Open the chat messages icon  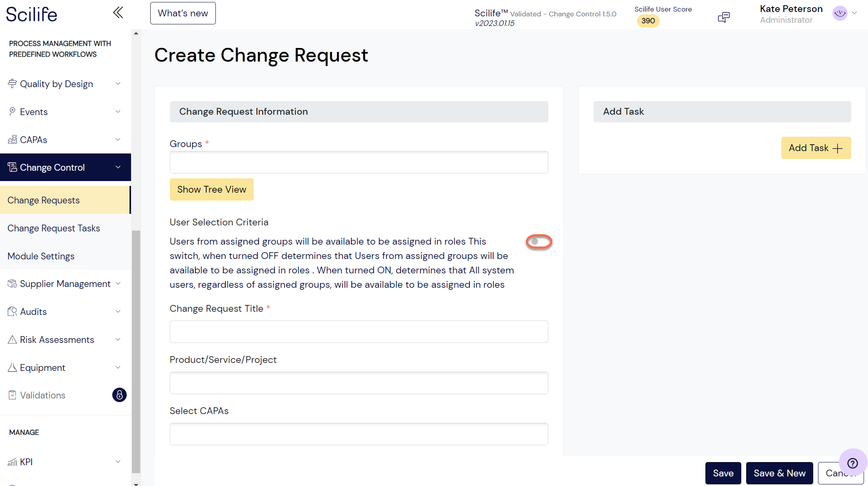(x=724, y=17)
